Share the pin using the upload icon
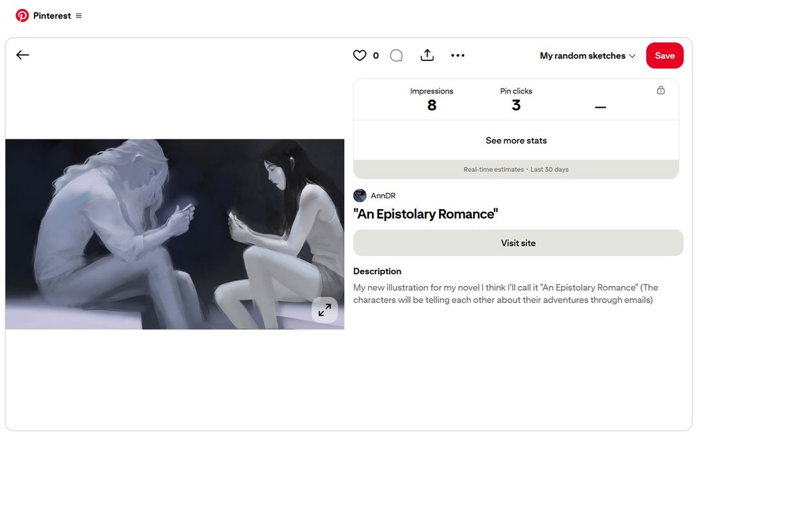This screenshot has height=513, width=812. click(x=427, y=55)
